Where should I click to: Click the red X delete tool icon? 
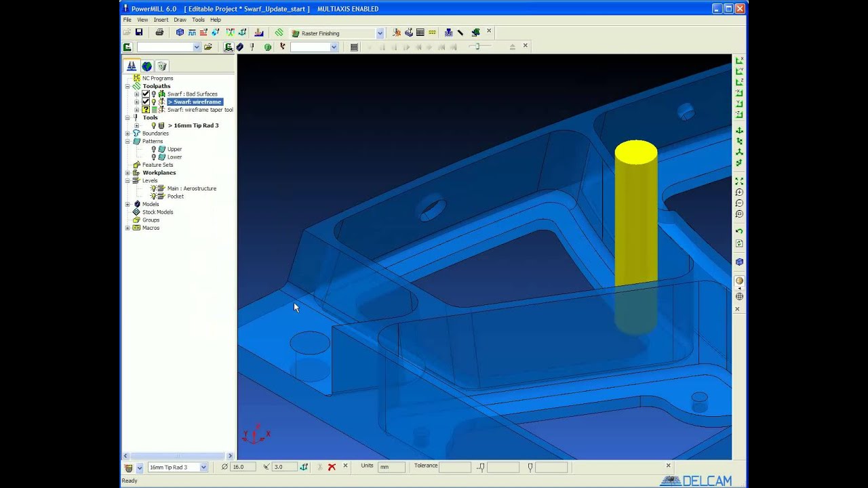pos(332,467)
